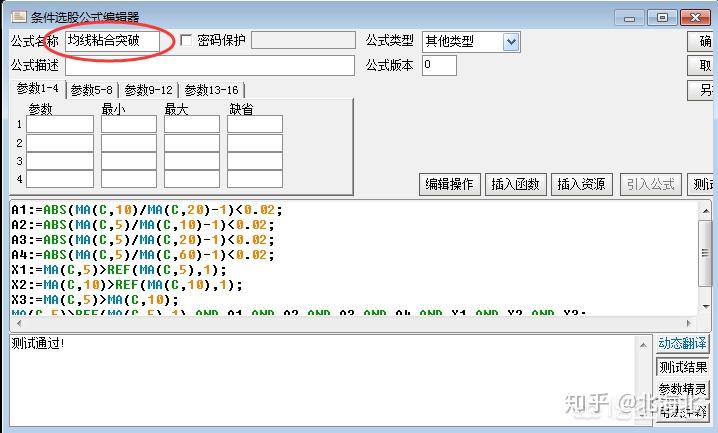Select the 其他类型 combo box
Screen dimensions: 718x433
(471, 42)
